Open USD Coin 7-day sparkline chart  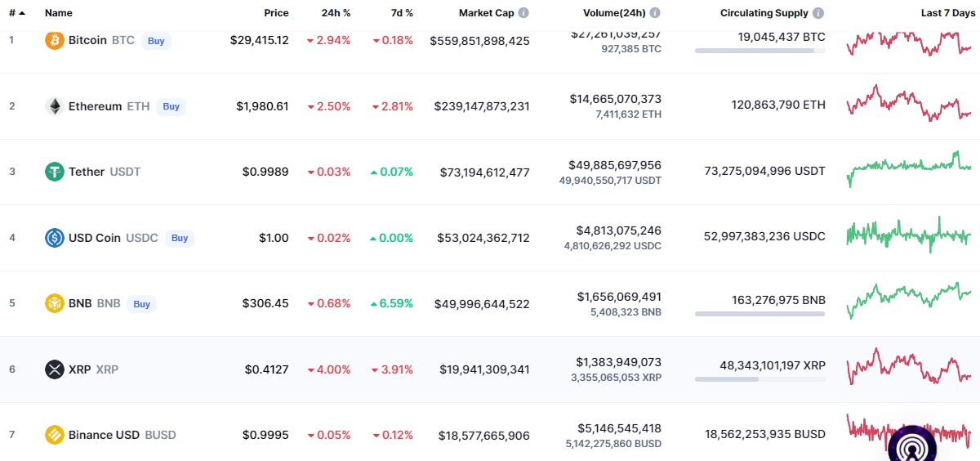pyautogui.click(x=909, y=234)
